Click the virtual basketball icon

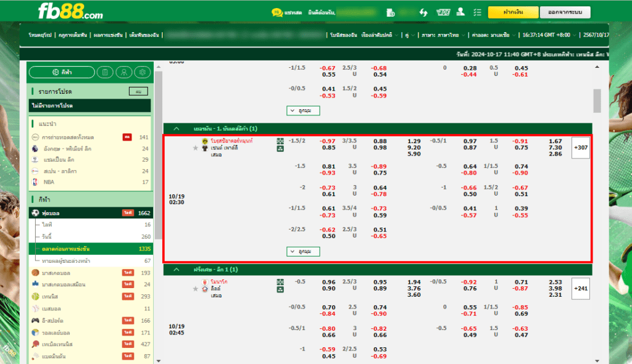[x=35, y=284]
